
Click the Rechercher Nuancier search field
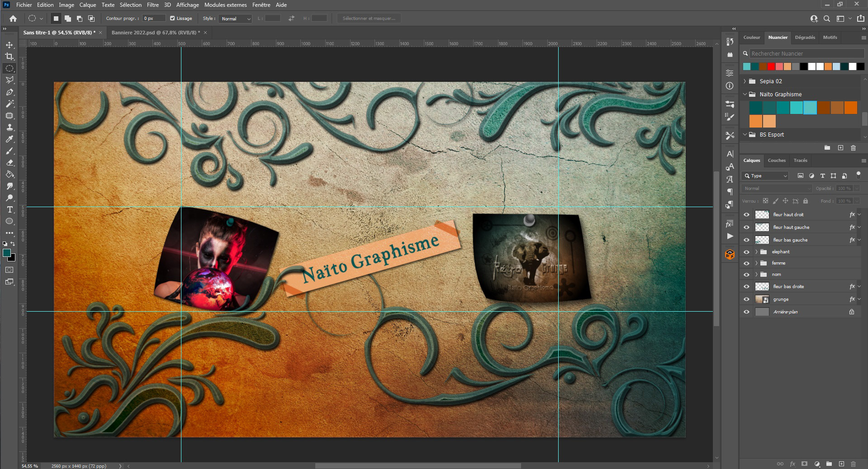click(x=806, y=53)
